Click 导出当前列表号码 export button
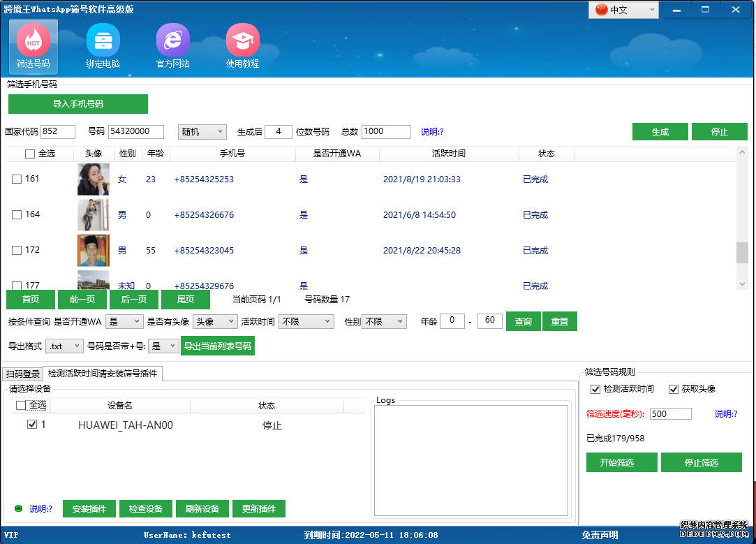The image size is (756, 544). click(x=218, y=346)
